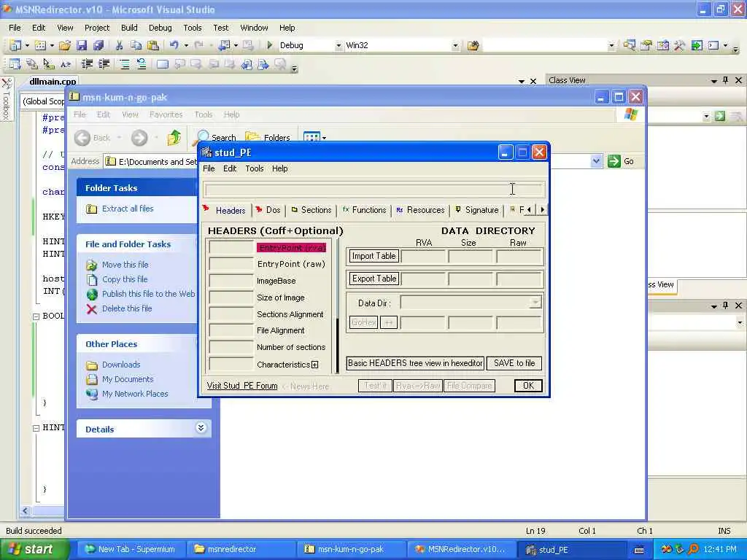
Task: Select dllmain.cpp editor tab
Action: coord(53,82)
